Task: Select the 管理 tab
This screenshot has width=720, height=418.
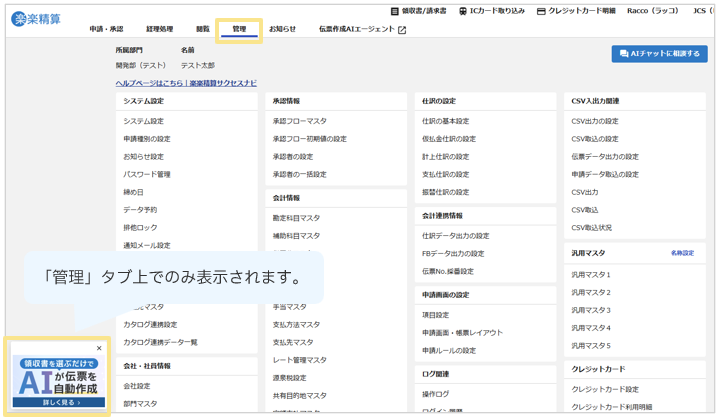Action: (239, 29)
